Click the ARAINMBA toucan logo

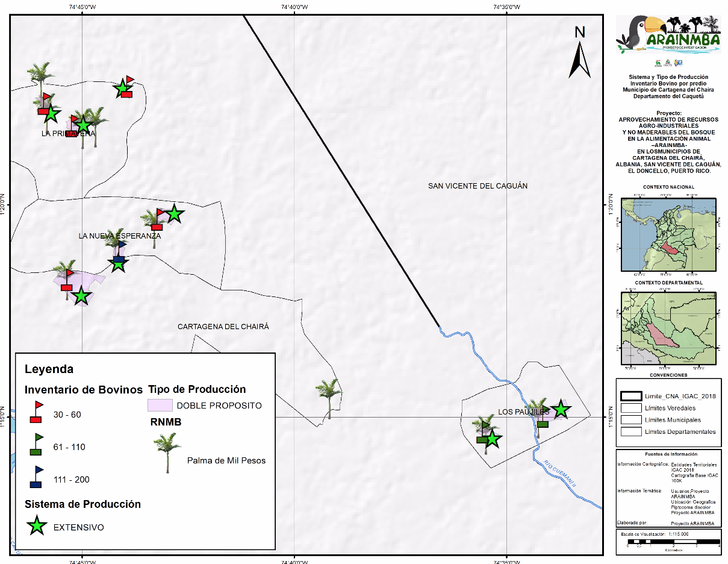pos(668,35)
